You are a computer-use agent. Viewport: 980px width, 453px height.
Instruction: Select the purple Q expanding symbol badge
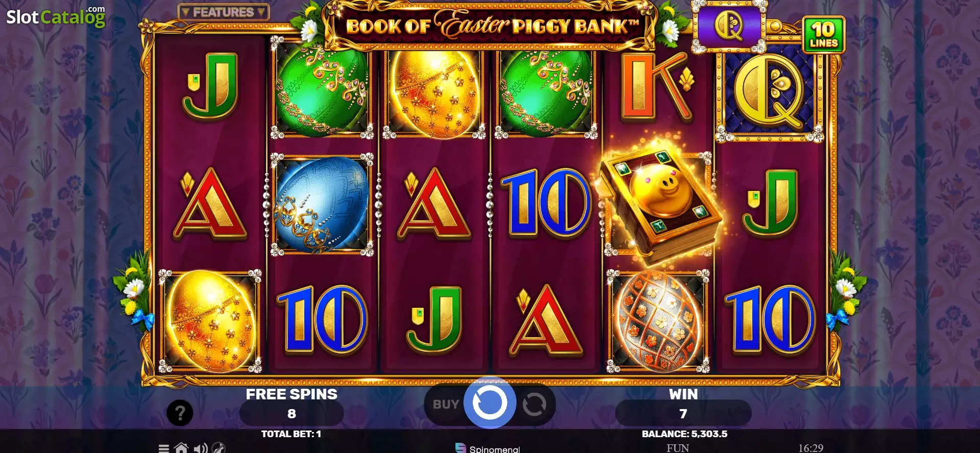[729, 26]
